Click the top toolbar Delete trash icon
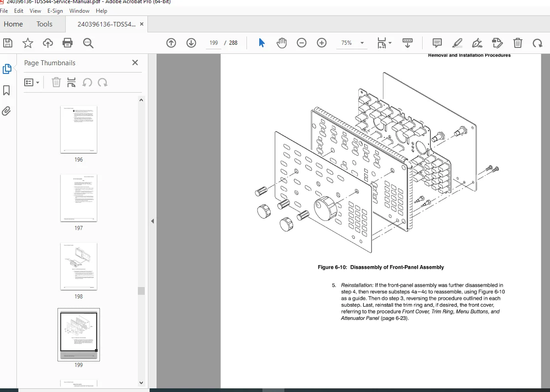The image size is (550, 392). coord(518,43)
